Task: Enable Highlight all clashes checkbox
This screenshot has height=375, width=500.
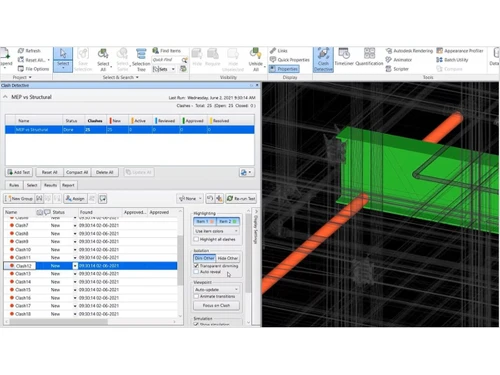Action: (196, 239)
